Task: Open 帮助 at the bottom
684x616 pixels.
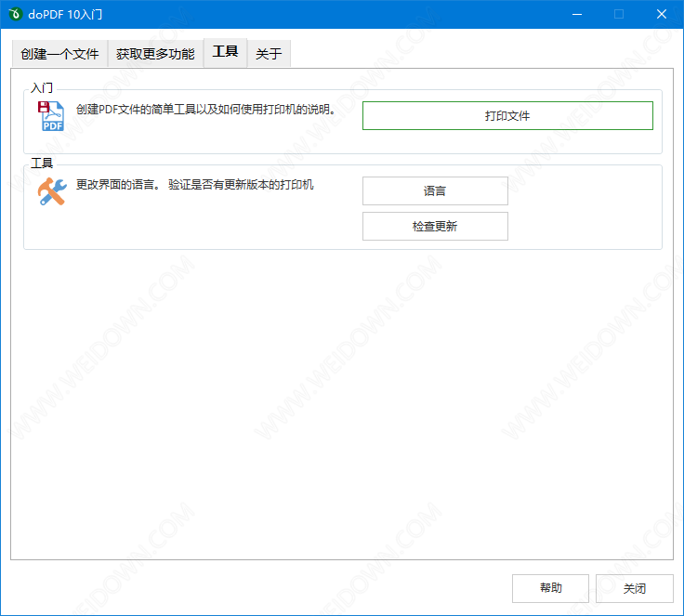Action: tap(550, 588)
